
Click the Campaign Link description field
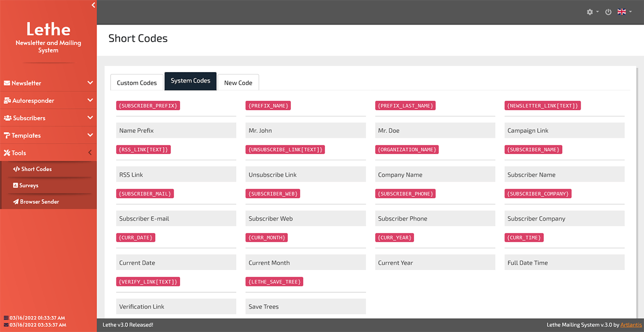click(565, 130)
